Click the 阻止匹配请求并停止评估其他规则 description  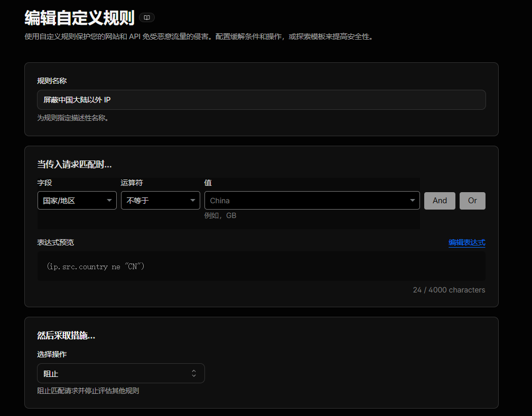88,391
